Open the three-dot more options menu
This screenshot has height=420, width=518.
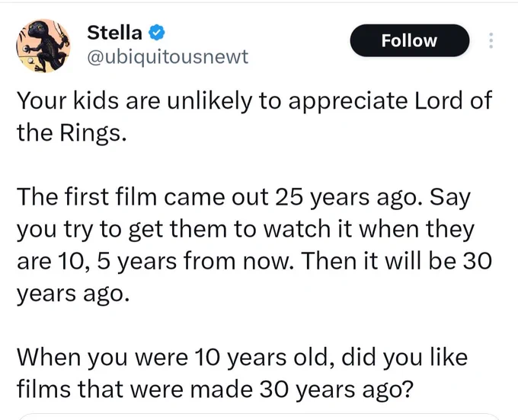[x=491, y=40]
